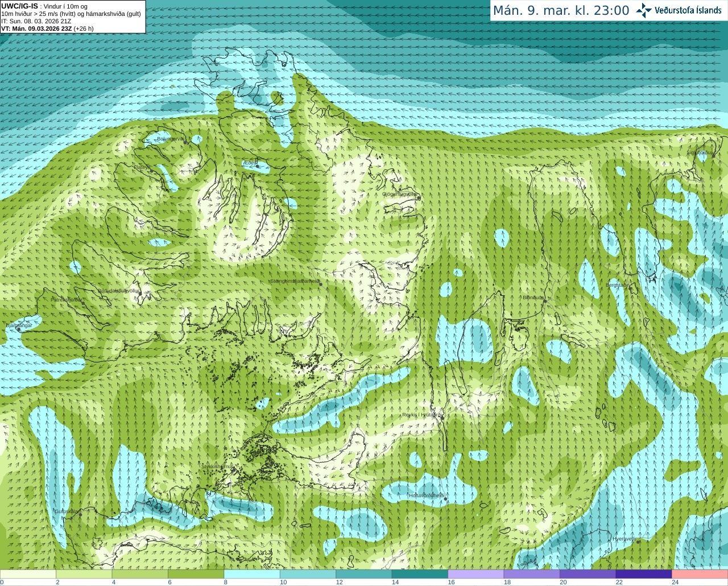728x586 pixels.
Task: Click the Holtavörðuheiði station label
Action: pos(427,496)
